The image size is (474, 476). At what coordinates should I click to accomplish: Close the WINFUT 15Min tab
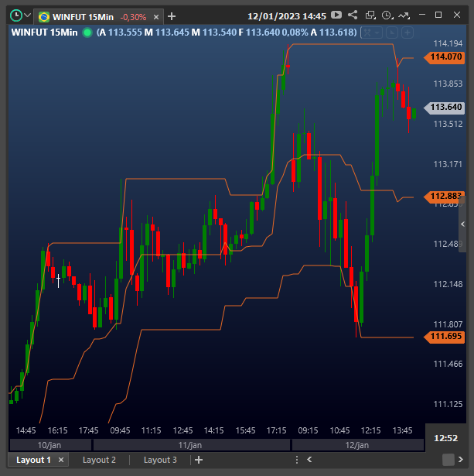click(x=156, y=17)
